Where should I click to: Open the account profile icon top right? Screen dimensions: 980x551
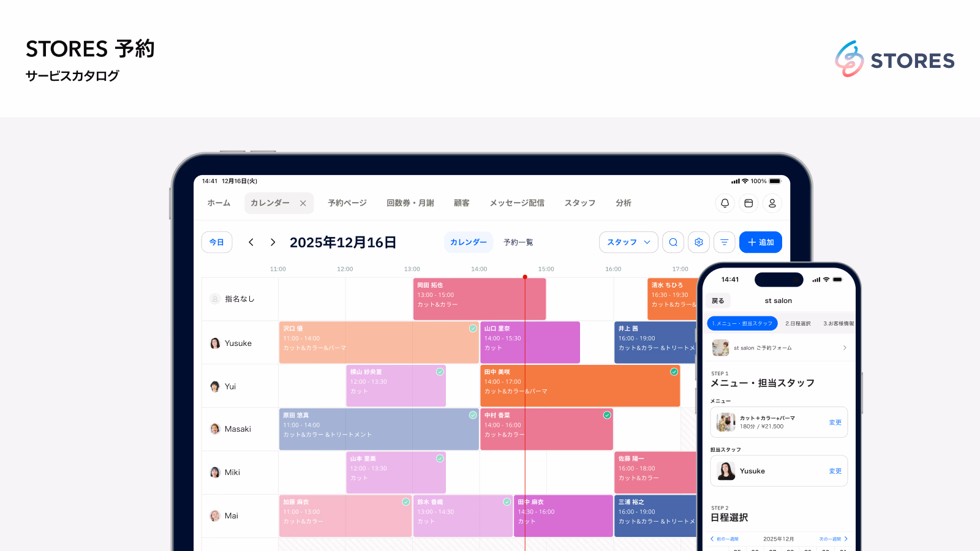point(772,203)
